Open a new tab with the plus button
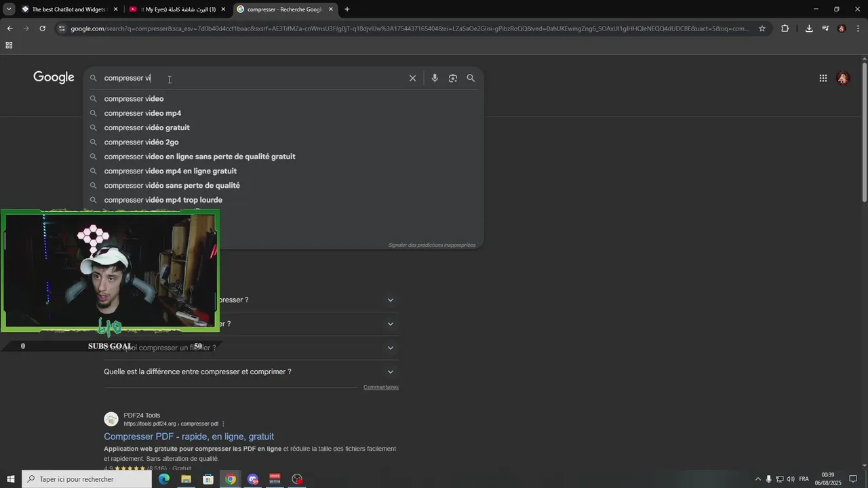 click(347, 9)
